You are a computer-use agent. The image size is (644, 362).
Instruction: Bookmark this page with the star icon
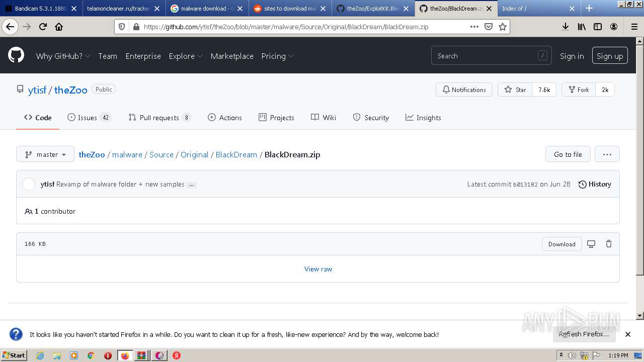(x=502, y=27)
